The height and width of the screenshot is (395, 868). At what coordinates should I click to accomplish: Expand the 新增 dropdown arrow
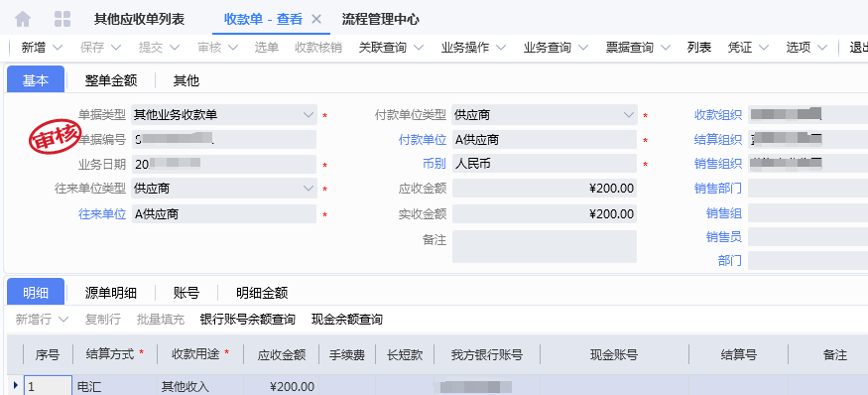58,48
